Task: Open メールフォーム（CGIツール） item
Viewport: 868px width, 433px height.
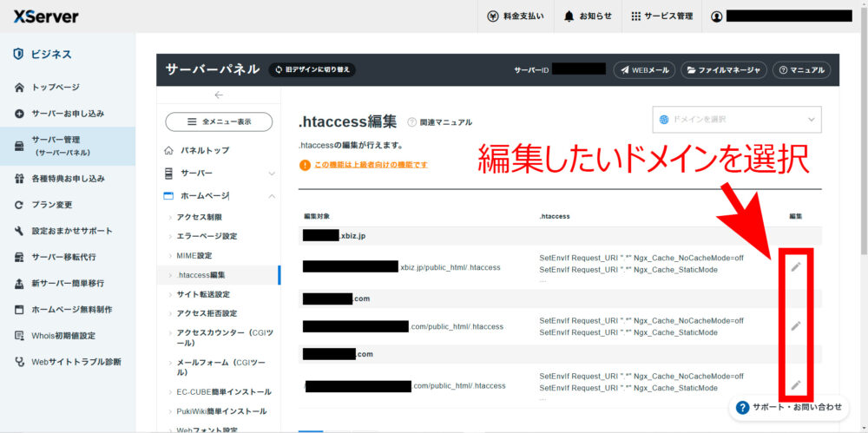Action: (219, 368)
